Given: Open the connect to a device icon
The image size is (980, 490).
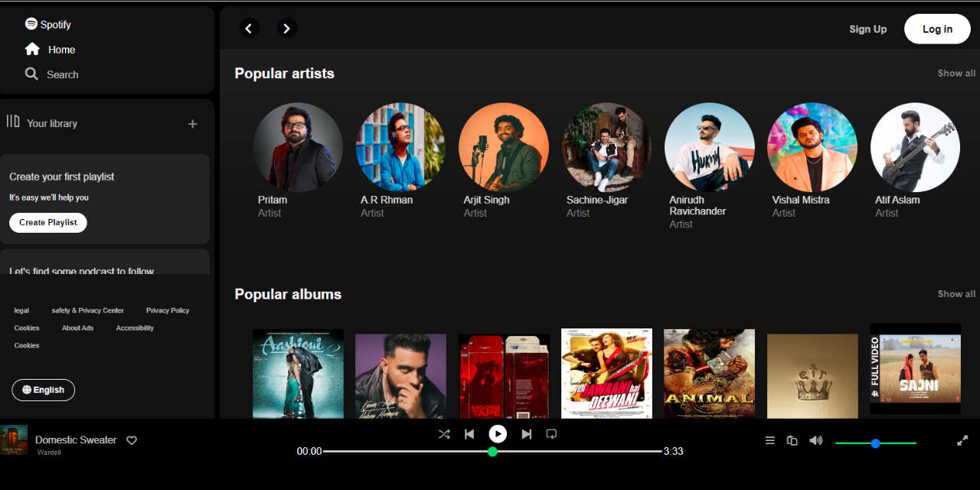Looking at the screenshot, I should [x=792, y=440].
